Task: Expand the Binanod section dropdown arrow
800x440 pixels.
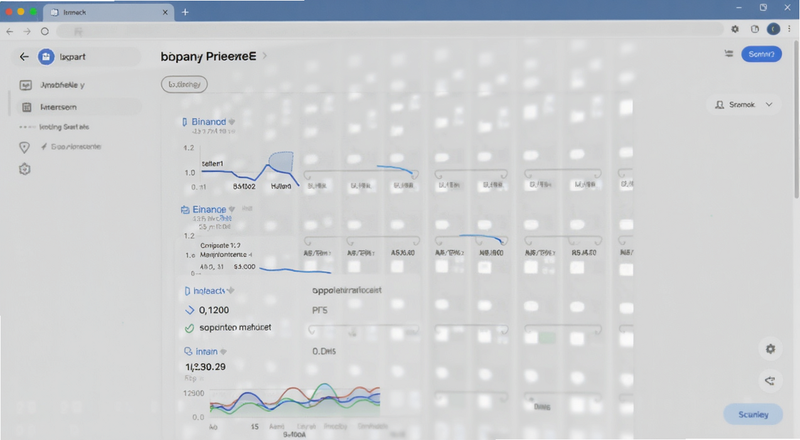Action: click(232, 122)
